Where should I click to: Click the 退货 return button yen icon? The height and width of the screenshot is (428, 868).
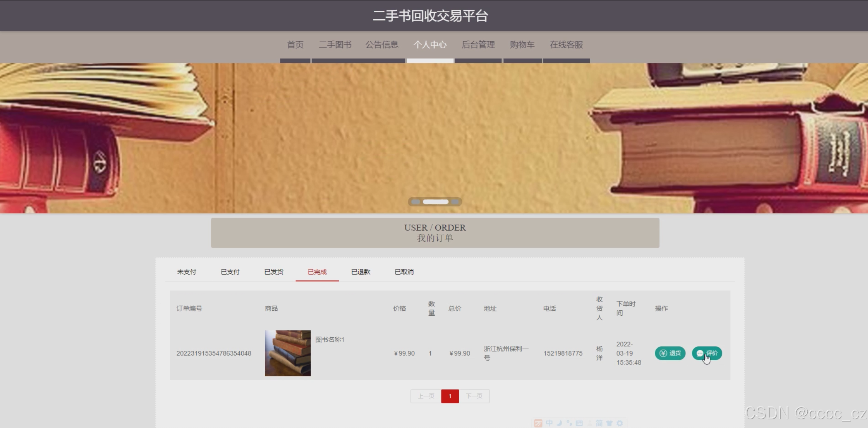coord(663,353)
